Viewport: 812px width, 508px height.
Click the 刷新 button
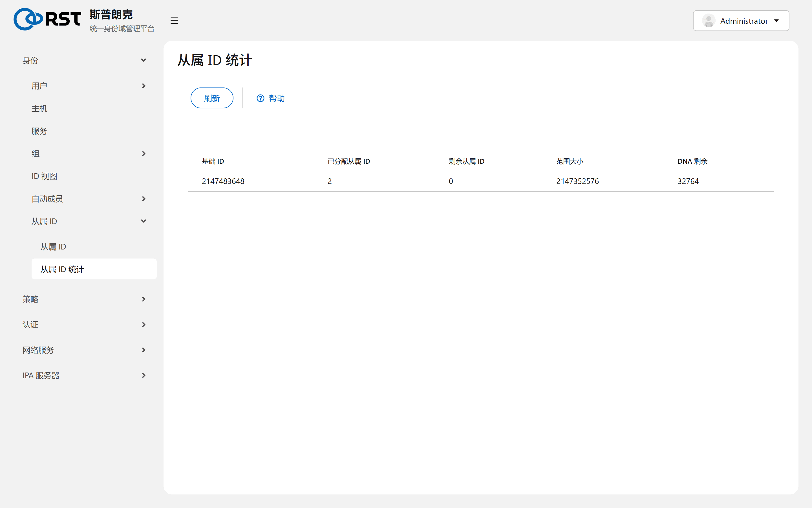[212, 98]
